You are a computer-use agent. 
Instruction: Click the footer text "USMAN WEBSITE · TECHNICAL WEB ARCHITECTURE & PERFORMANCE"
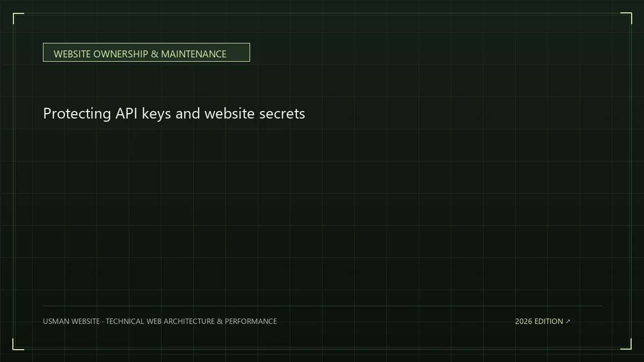160,321
